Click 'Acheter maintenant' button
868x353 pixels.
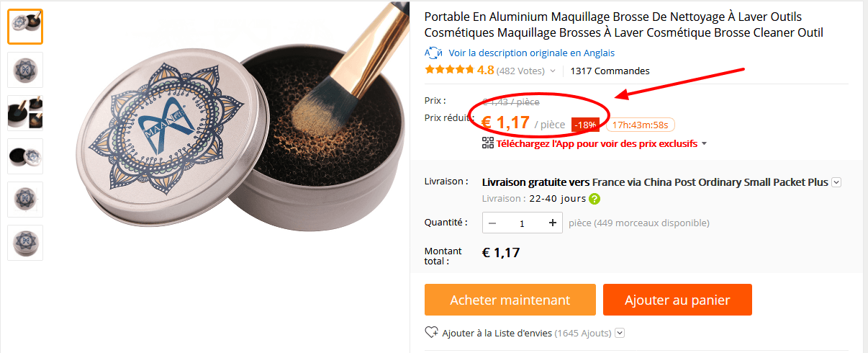[x=510, y=300]
